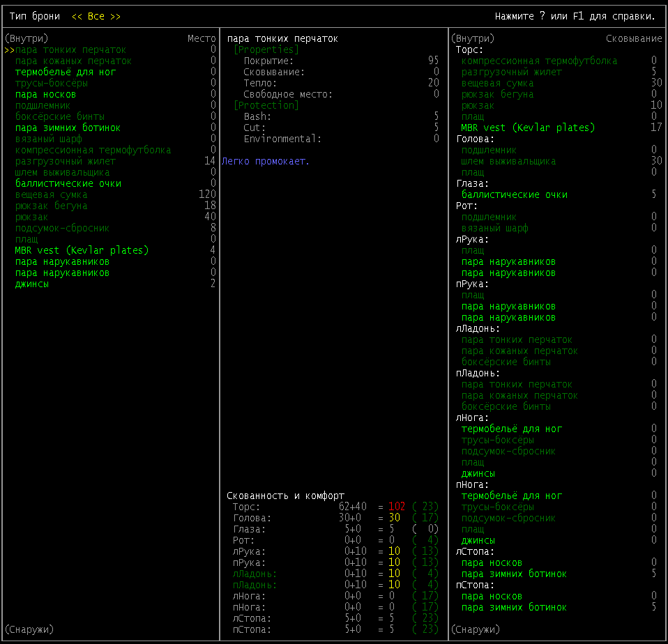Open the «<< Все >>» armor type filter
This screenshot has height=644, width=668.
[96, 16]
